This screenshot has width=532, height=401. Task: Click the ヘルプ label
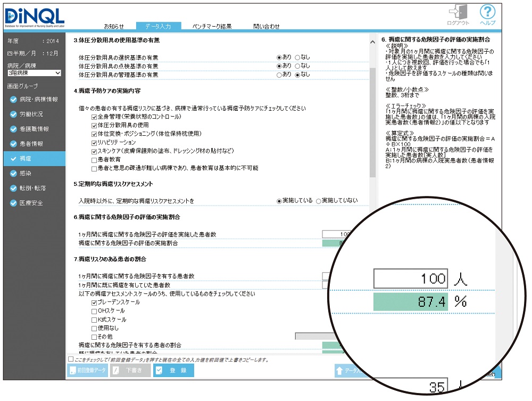click(x=487, y=23)
